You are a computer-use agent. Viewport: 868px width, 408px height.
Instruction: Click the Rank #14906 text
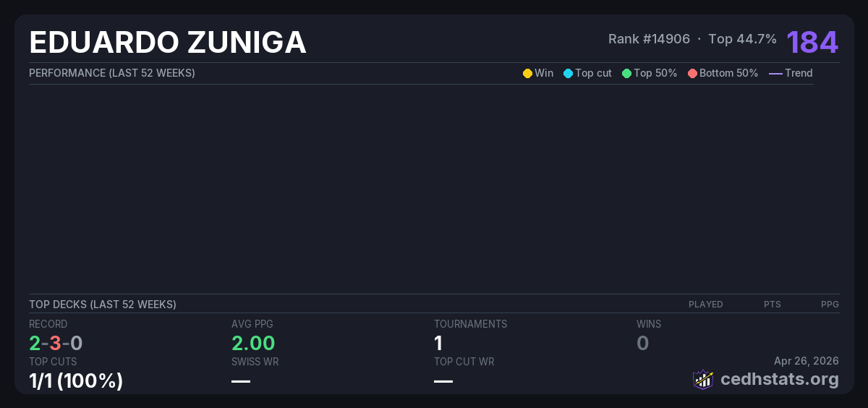(x=649, y=39)
